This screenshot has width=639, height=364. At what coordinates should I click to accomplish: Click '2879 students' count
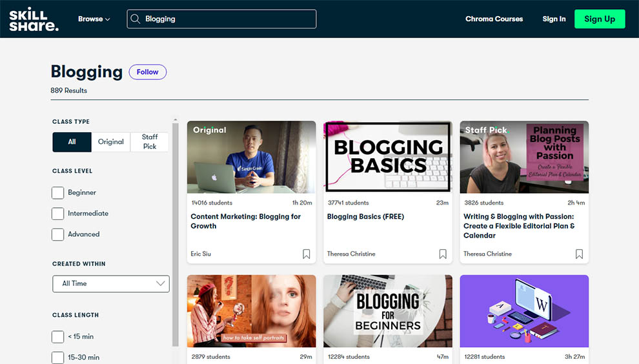coord(210,357)
